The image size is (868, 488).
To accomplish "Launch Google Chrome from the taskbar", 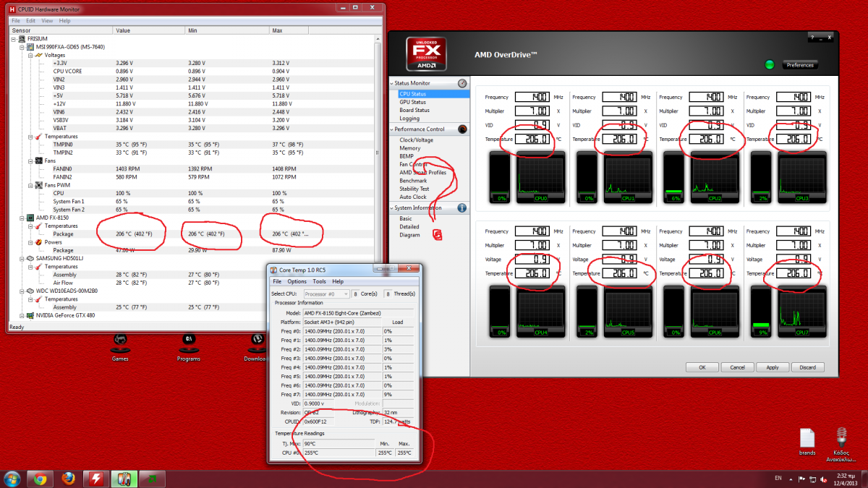I will coord(40,479).
